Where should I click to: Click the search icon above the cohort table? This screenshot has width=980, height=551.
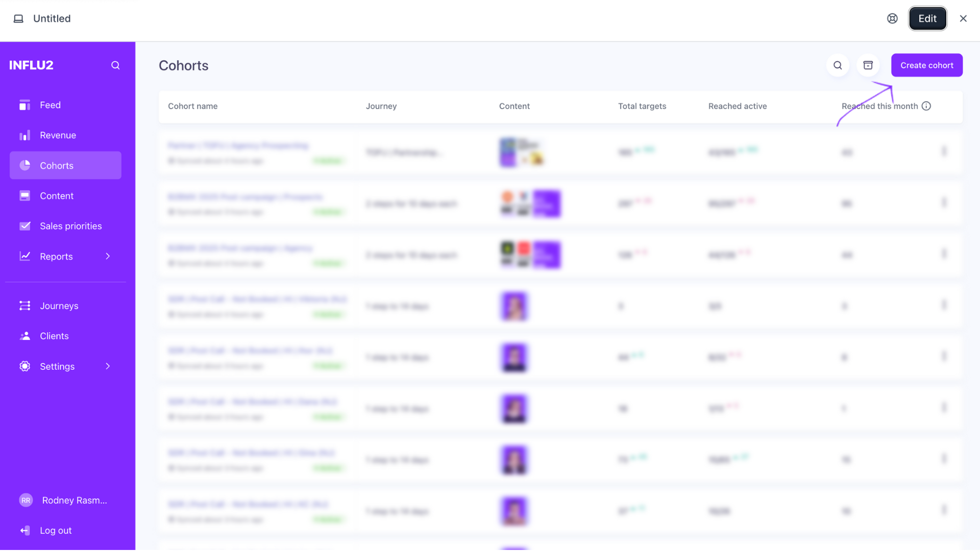tap(838, 65)
